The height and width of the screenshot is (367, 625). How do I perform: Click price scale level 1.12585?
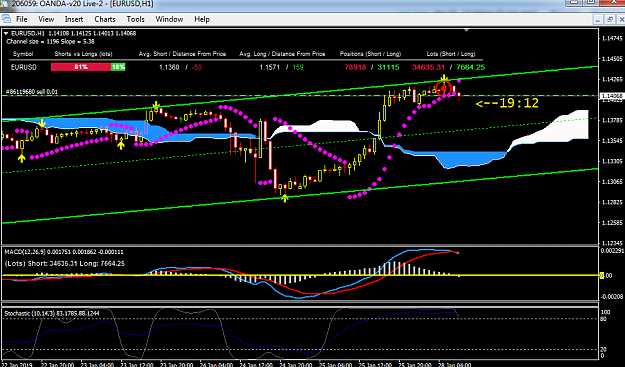click(x=611, y=223)
